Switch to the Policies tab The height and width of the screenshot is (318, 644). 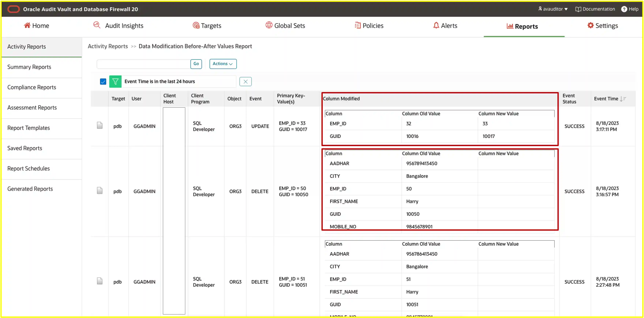click(x=369, y=25)
